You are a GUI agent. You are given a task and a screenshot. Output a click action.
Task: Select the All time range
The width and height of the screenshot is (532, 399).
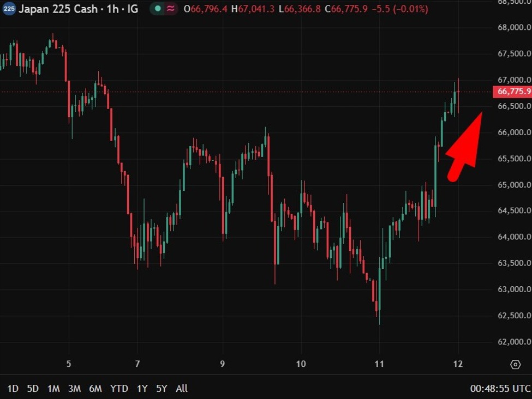tap(182, 389)
